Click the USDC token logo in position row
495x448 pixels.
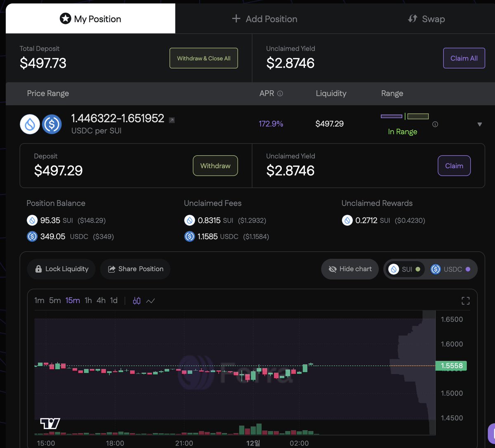point(52,124)
